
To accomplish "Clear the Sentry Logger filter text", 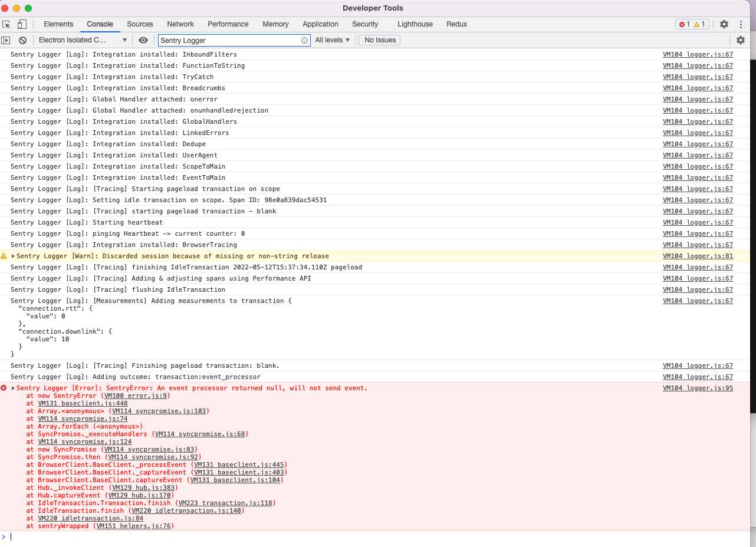I will 304,40.
